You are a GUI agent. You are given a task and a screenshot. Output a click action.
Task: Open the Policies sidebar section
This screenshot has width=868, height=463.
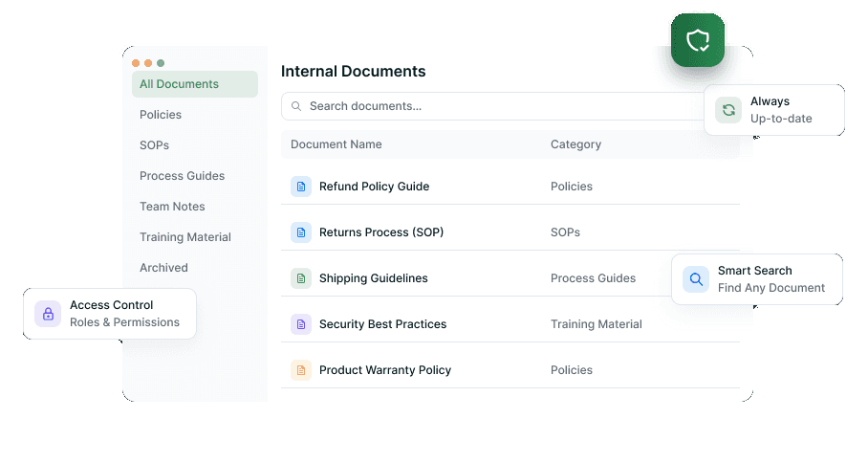coord(161,115)
